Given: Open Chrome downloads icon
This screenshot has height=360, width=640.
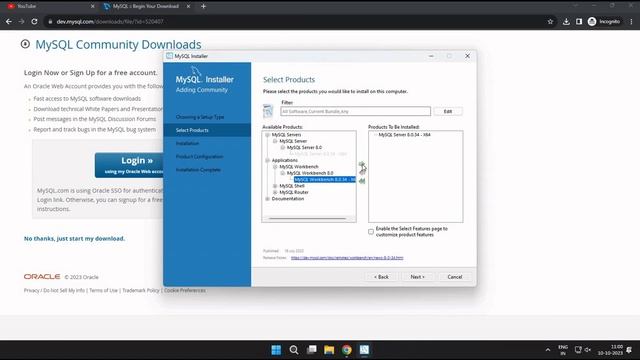Looking at the screenshot, I should point(566,21).
